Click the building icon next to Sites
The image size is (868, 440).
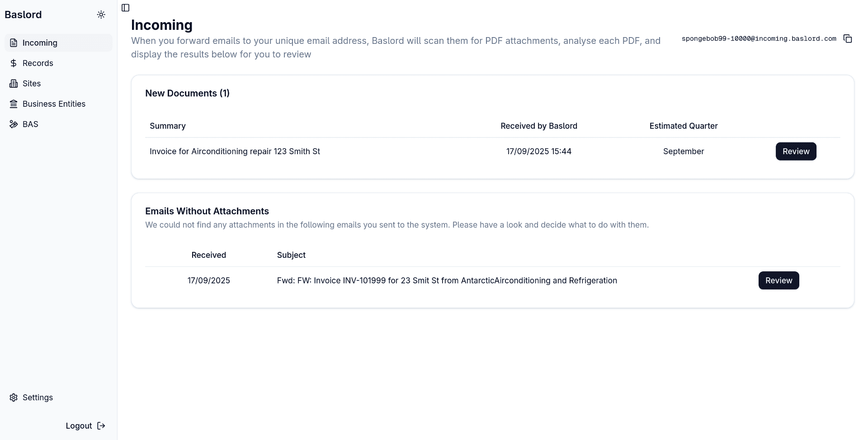pos(14,83)
